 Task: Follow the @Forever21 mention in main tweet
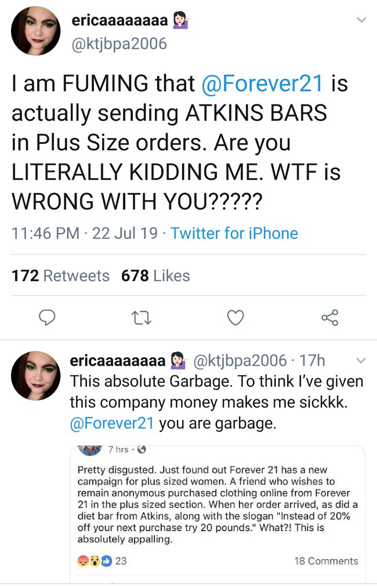pyautogui.click(x=262, y=84)
